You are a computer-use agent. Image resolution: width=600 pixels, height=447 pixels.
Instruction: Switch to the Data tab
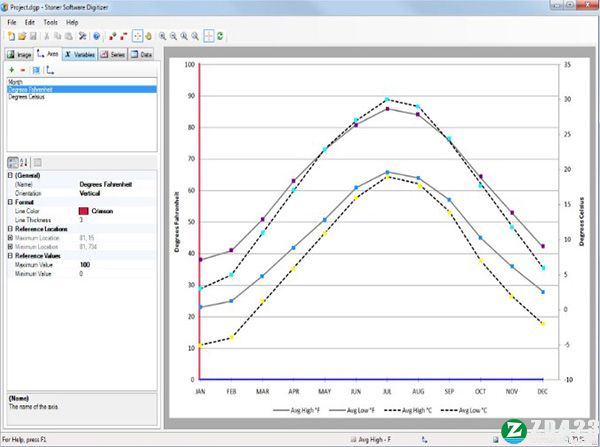click(x=141, y=55)
